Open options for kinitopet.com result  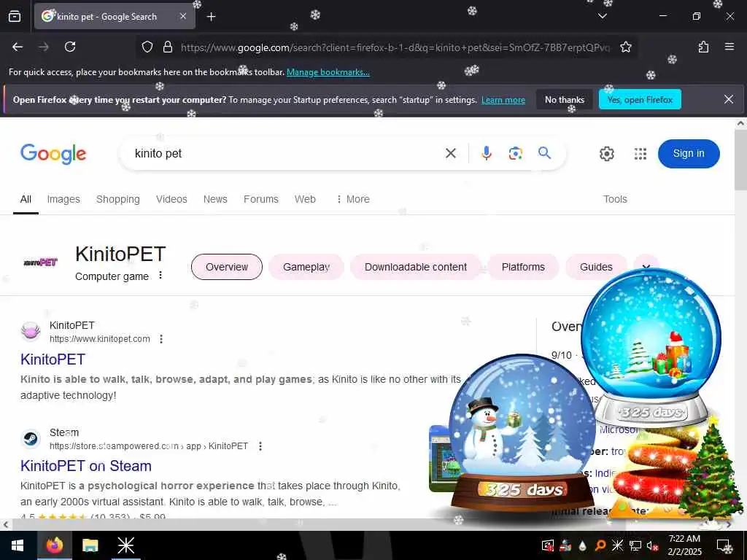click(x=161, y=339)
